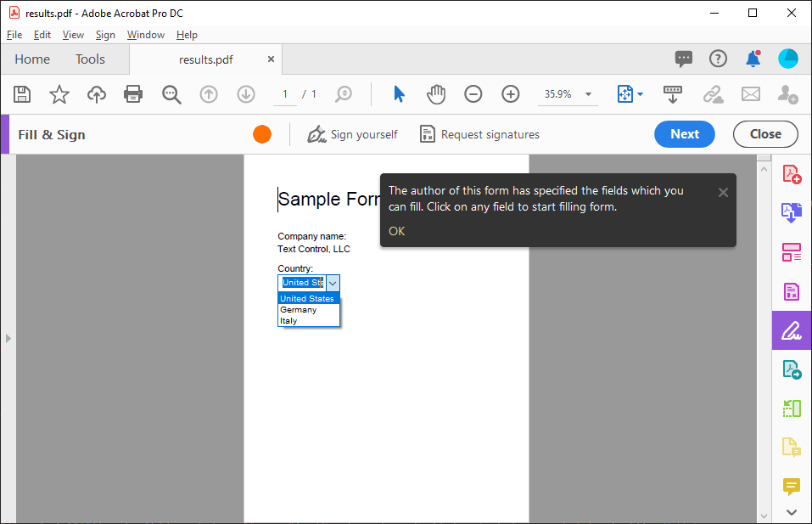Viewport: 812px width, 524px height.
Task: Go to the previous page with up arrow
Action: click(x=209, y=94)
